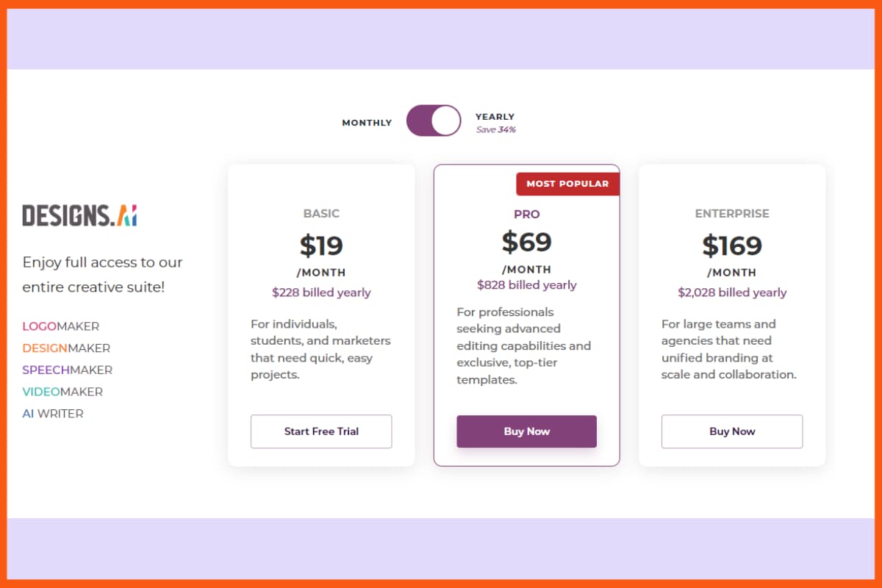Click the $169 Enterprise price

click(x=732, y=245)
